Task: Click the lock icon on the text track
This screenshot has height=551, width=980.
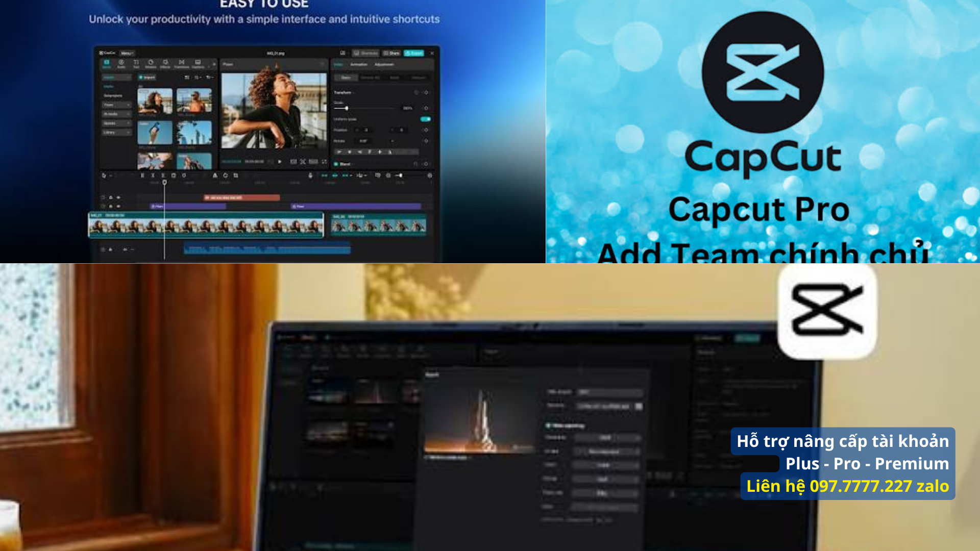Action: [x=111, y=197]
